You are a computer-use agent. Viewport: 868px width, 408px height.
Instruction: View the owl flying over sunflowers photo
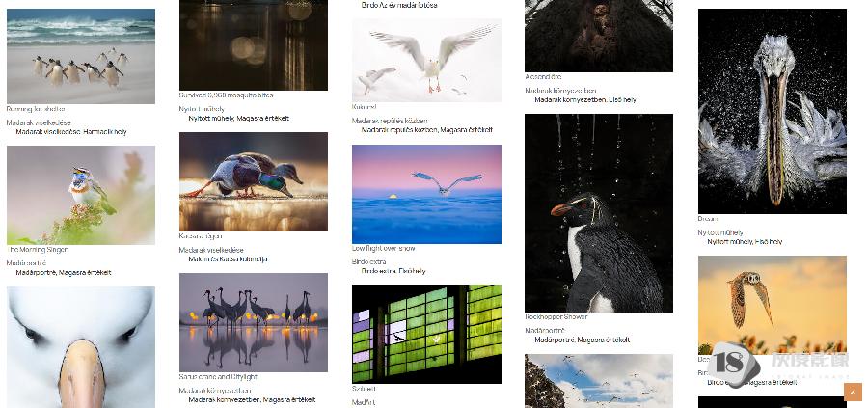click(x=773, y=305)
